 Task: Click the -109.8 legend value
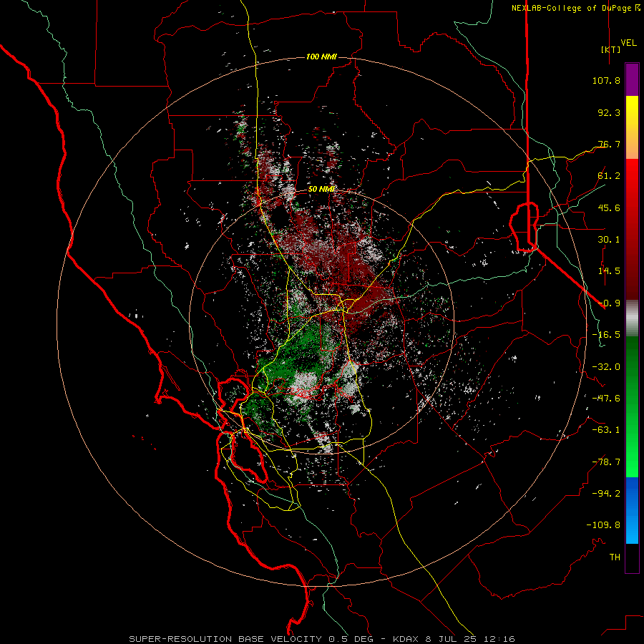pyautogui.click(x=603, y=525)
